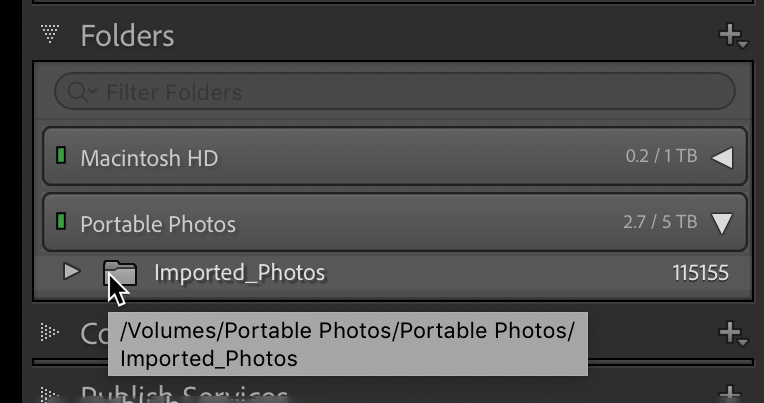Image resolution: width=764 pixels, height=403 pixels.
Task: Select the Imported_Photos folder name
Action: [x=239, y=273]
